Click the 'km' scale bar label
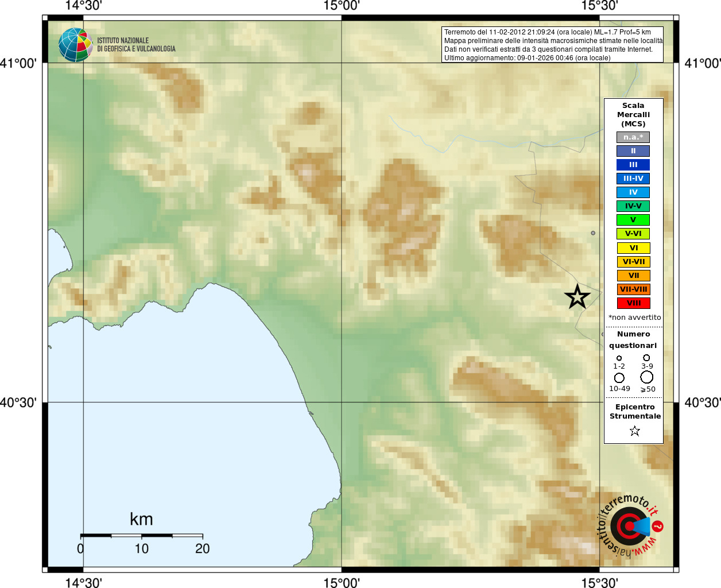The image size is (721, 588). click(x=141, y=519)
